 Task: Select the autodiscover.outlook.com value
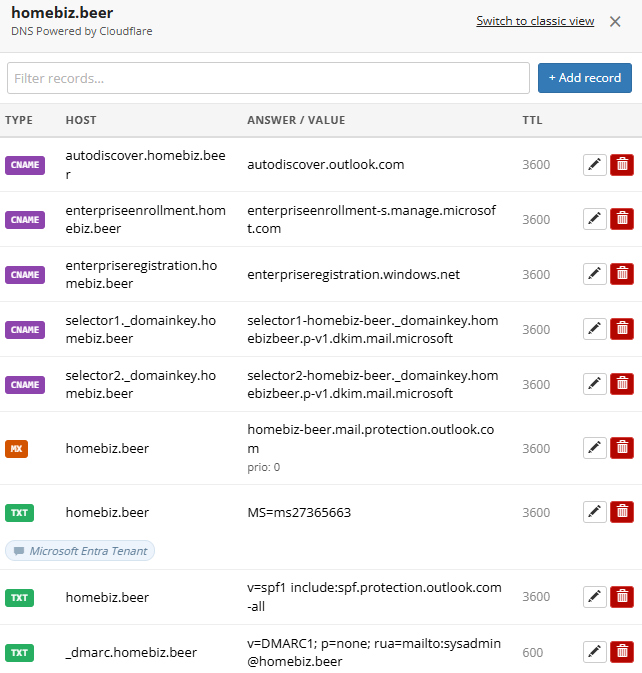pyautogui.click(x=326, y=165)
